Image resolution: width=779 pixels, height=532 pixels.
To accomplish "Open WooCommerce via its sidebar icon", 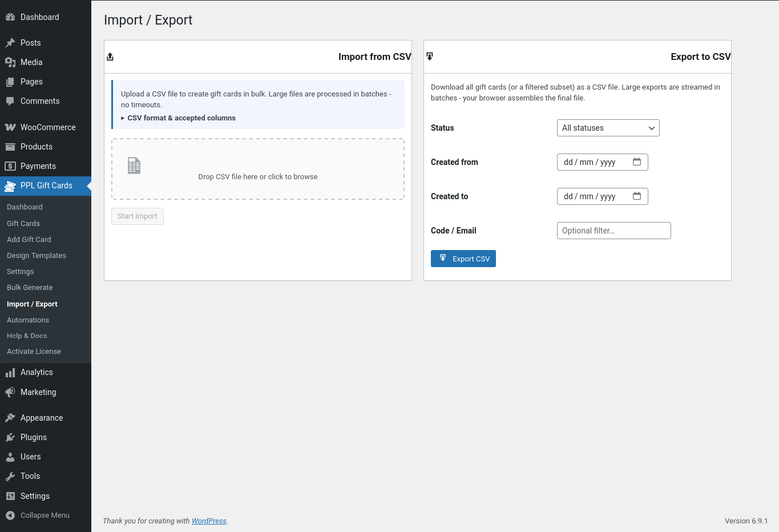I will click(10, 127).
